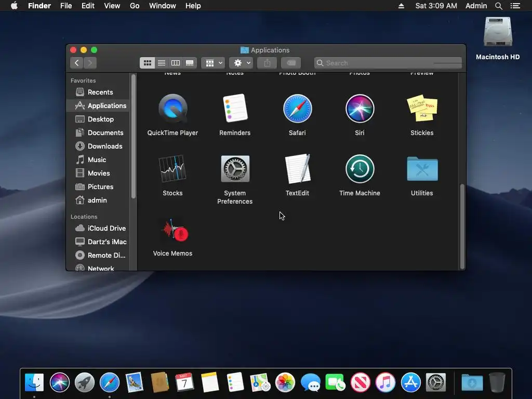Open the News icon in Dock
Image resolution: width=532 pixels, height=399 pixels.
pyautogui.click(x=361, y=382)
